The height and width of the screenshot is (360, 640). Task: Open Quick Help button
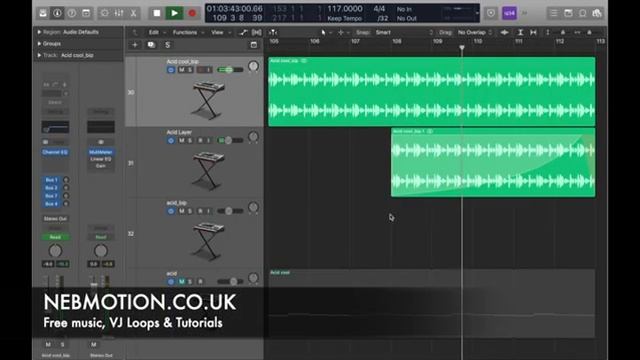coord(71,13)
